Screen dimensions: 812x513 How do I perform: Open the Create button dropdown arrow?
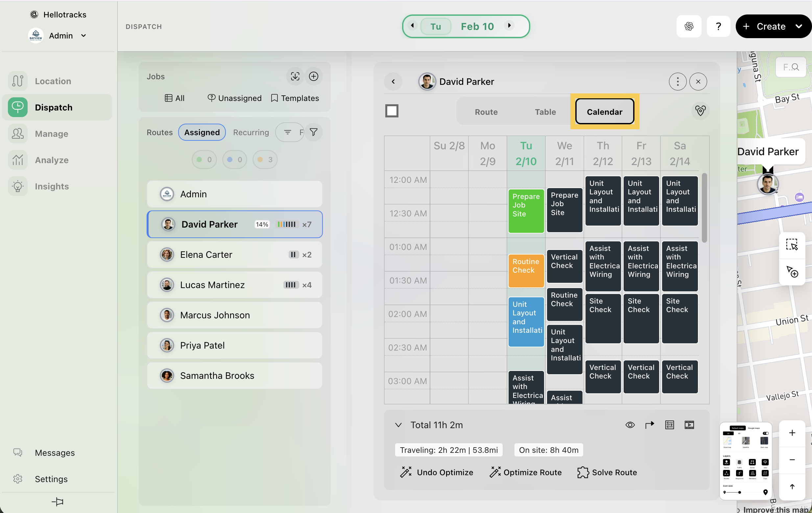[x=799, y=26]
